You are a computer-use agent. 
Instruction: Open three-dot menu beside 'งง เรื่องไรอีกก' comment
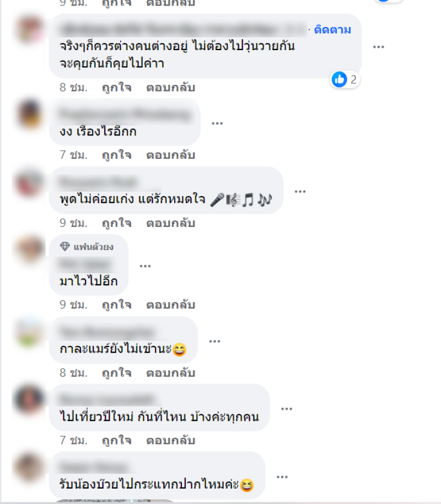(x=217, y=123)
